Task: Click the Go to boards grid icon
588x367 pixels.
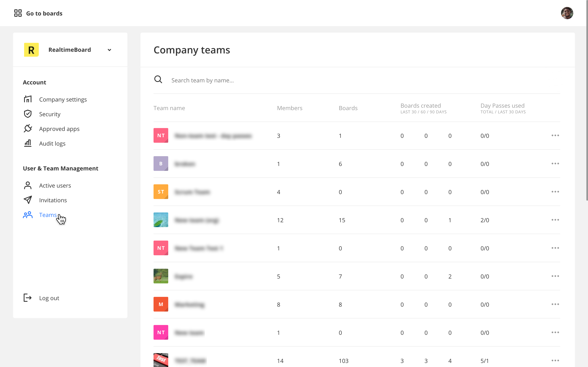Action: [x=18, y=13]
